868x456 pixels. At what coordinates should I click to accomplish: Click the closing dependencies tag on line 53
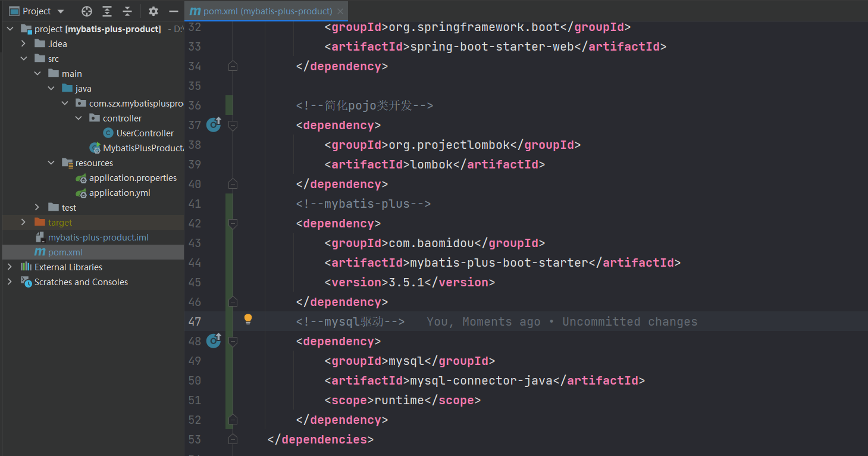(321, 439)
